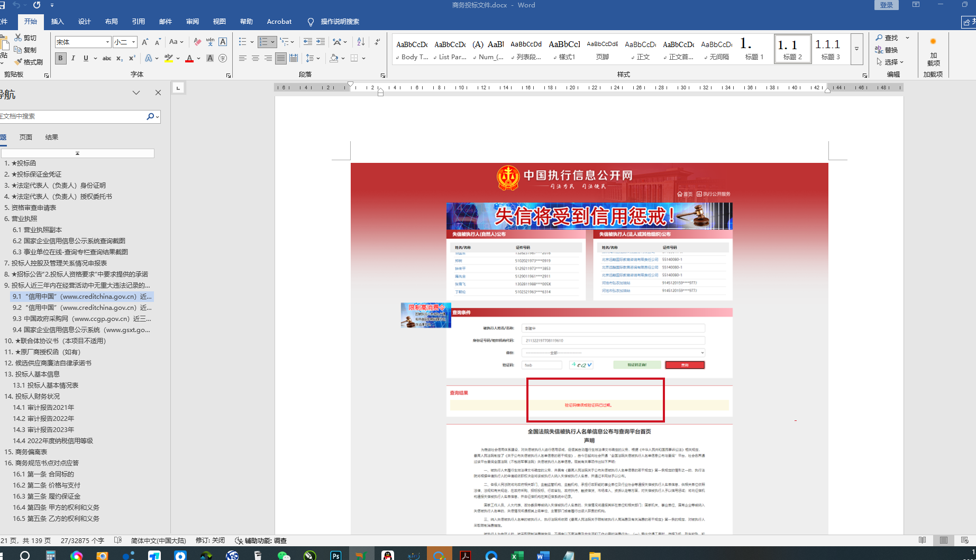Click the Find (查找) magnifier button

click(887, 38)
